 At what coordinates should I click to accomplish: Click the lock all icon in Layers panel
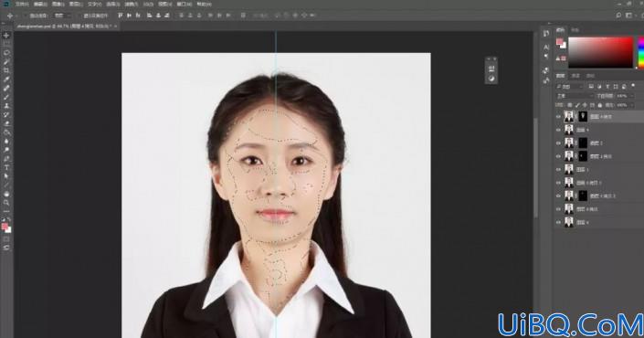[x=599, y=106]
